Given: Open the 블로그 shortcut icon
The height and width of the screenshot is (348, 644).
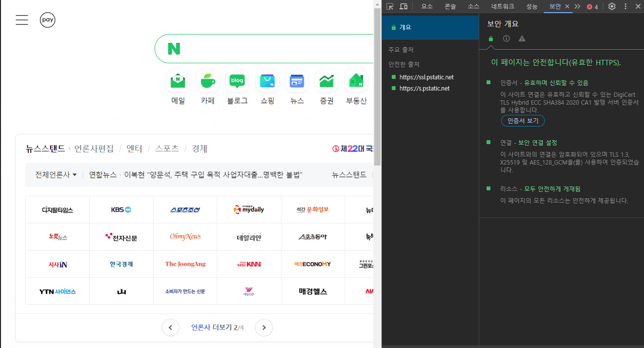Looking at the screenshot, I should click(237, 81).
